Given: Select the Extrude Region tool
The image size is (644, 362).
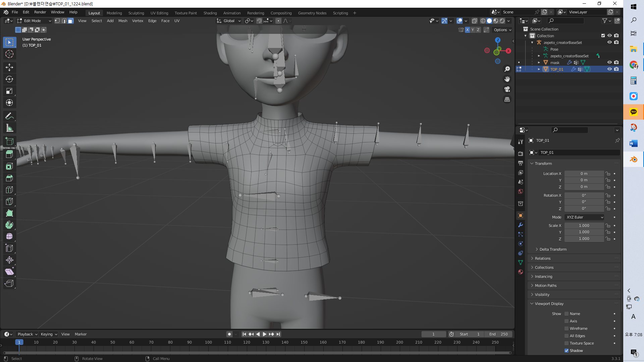Looking at the screenshot, I should click(x=9, y=155).
